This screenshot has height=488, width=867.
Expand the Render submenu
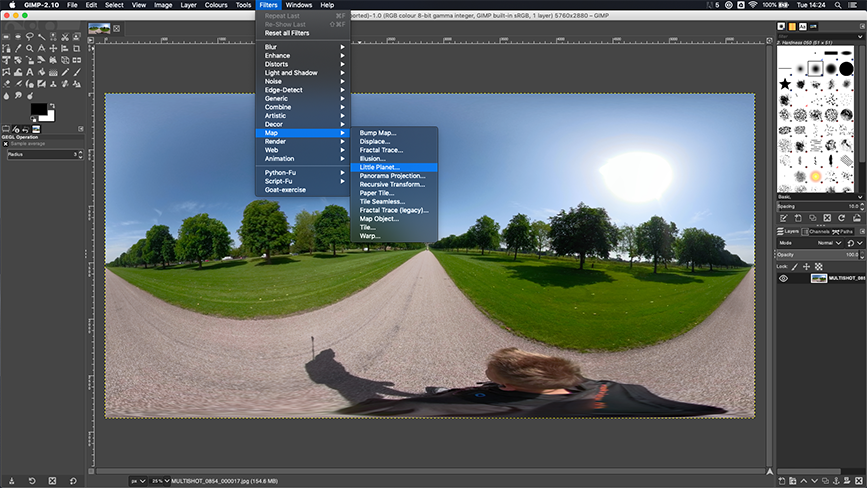[302, 141]
